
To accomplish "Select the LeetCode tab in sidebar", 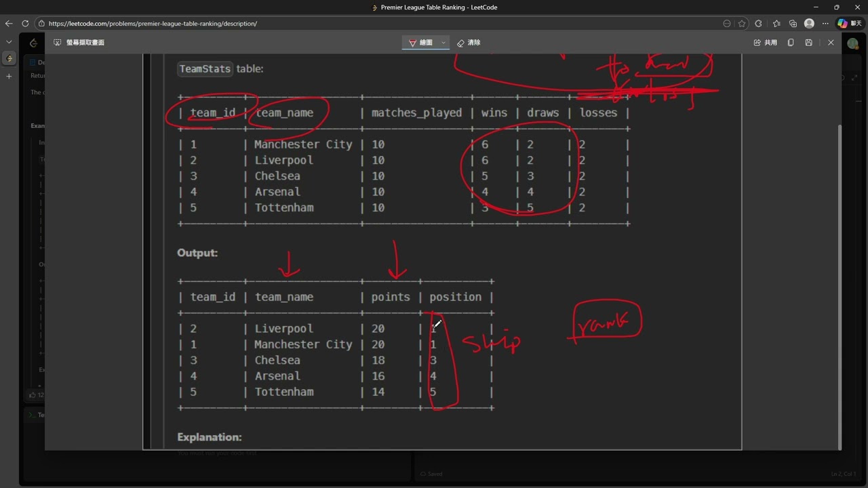I will [x=9, y=59].
